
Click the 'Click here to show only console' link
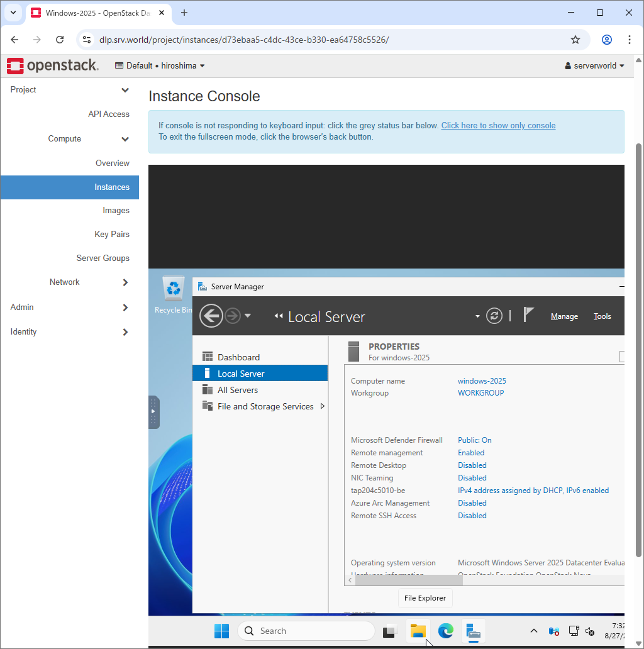coord(497,125)
